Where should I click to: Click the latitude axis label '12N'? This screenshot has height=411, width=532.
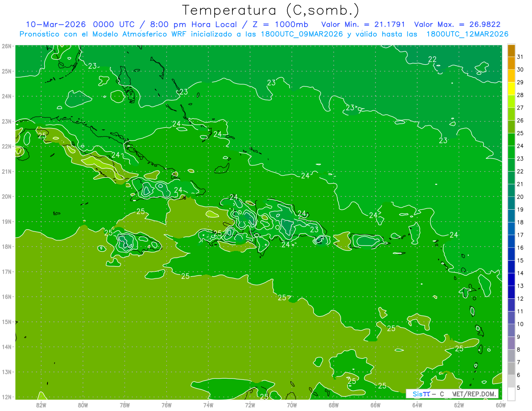[7, 397]
